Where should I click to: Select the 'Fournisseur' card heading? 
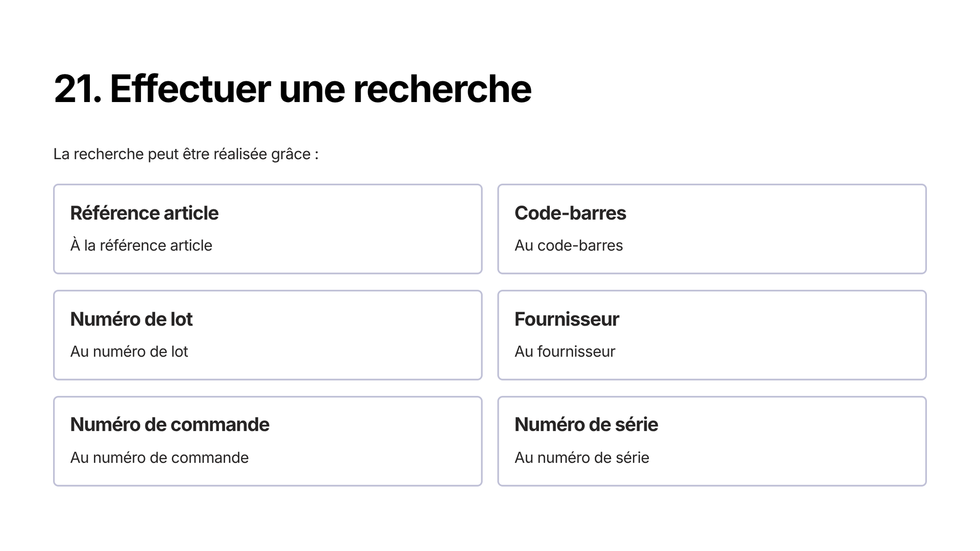pyautogui.click(x=567, y=319)
